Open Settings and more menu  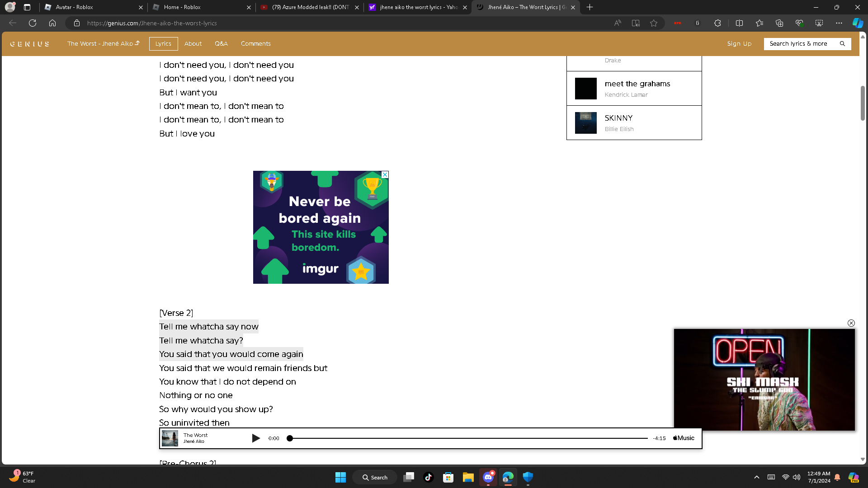click(x=839, y=23)
